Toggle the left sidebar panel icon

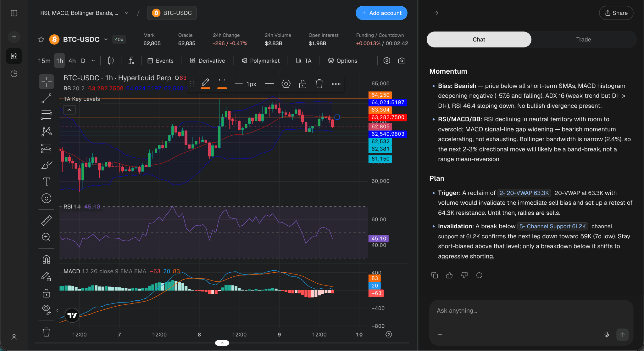(14, 13)
